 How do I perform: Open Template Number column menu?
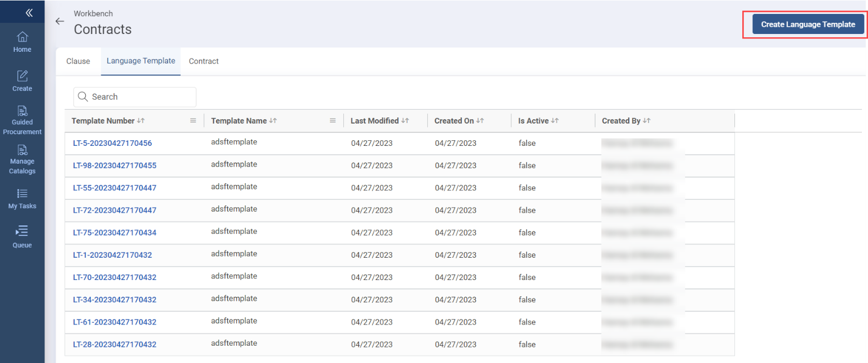pyautogui.click(x=193, y=121)
